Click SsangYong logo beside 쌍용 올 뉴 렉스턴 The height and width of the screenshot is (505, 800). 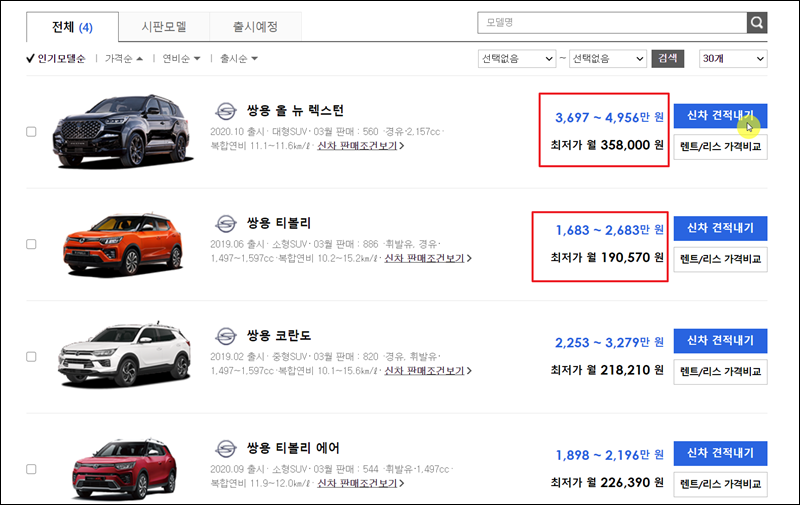[226, 111]
